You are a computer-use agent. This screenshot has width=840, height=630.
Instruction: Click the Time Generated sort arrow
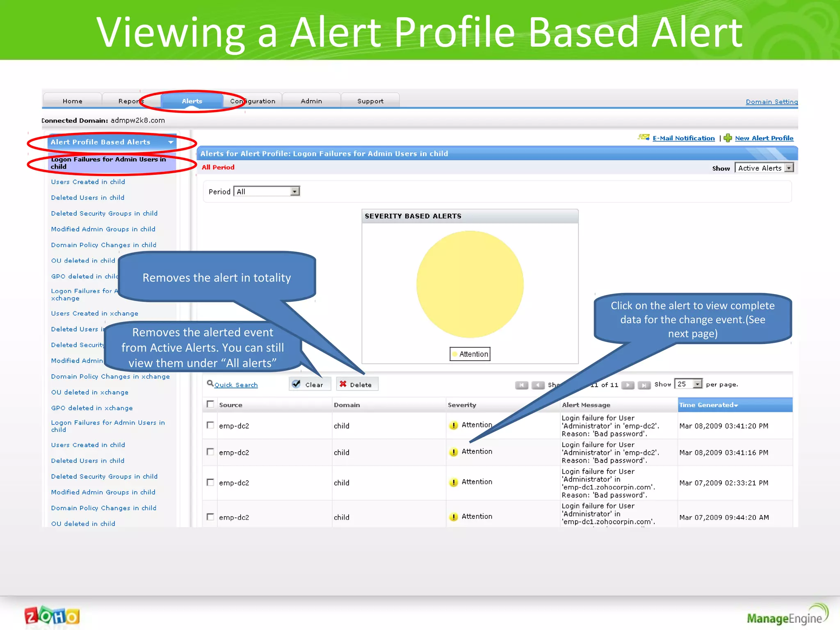736,406
